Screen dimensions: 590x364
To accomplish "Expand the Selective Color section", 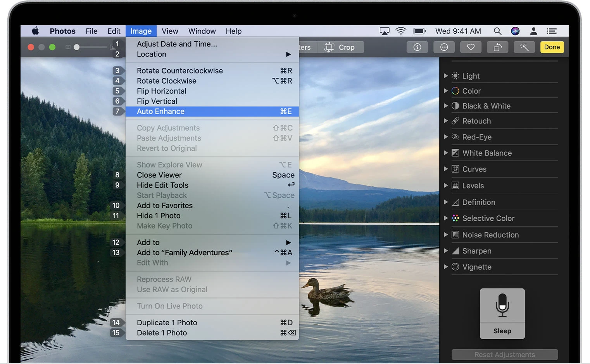I will point(446,218).
